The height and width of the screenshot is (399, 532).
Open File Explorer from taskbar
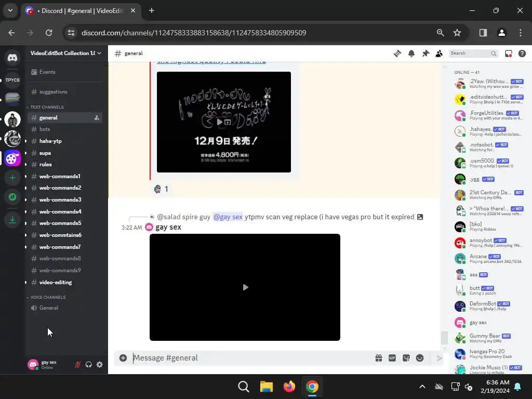tap(267, 387)
